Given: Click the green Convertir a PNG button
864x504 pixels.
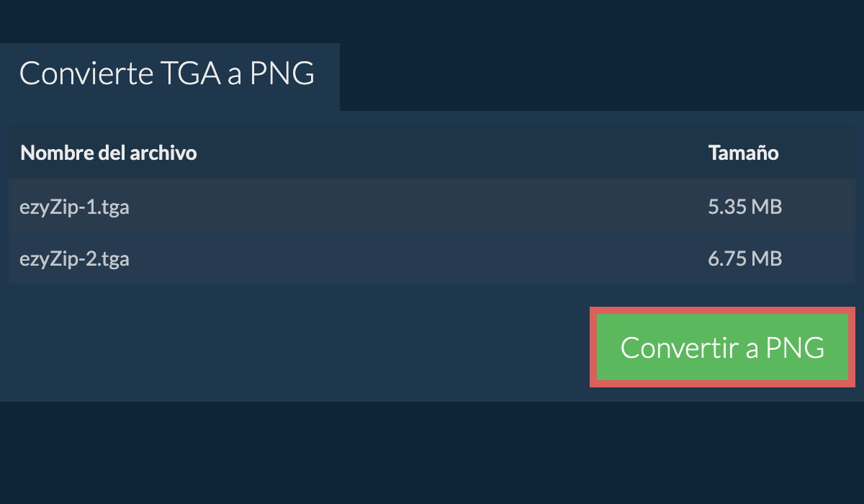Looking at the screenshot, I should (722, 347).
